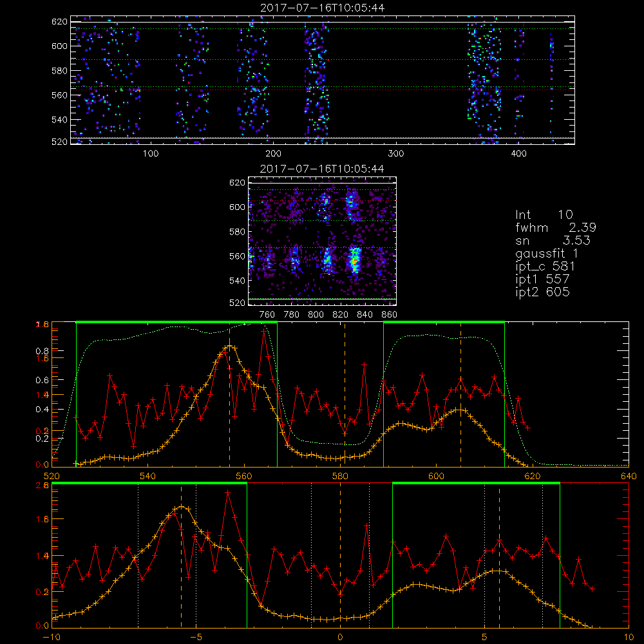
Task: Click x-axis label 800 of middle image
Action: point(316,315)
